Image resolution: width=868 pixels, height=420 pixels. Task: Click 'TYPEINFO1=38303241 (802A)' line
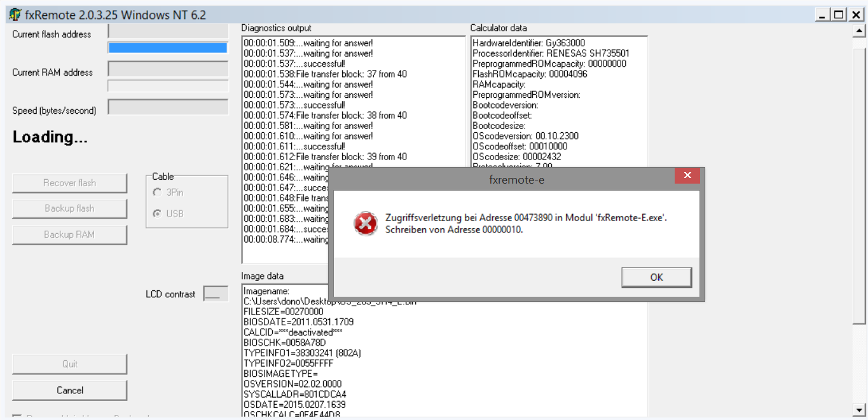(x=302, y=353)
